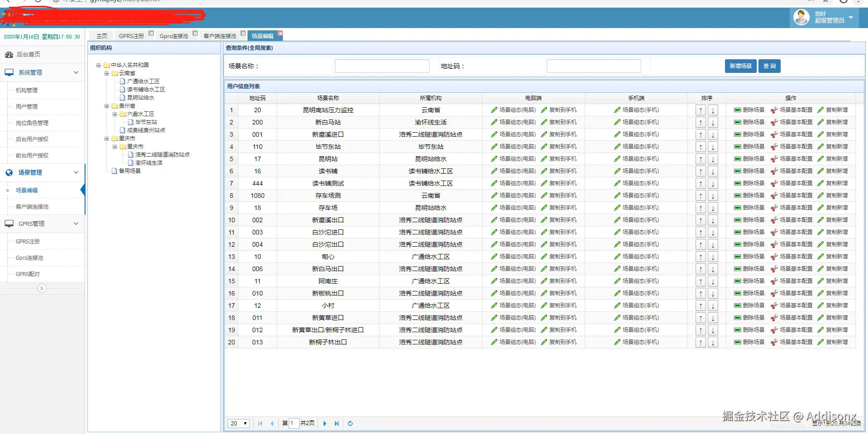
Task: Open GPRS配对 in the sidebar
Action: point(28,274)
